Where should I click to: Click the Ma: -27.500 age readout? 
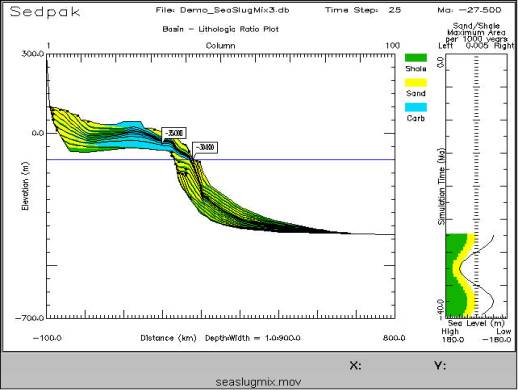pos(469,10)
